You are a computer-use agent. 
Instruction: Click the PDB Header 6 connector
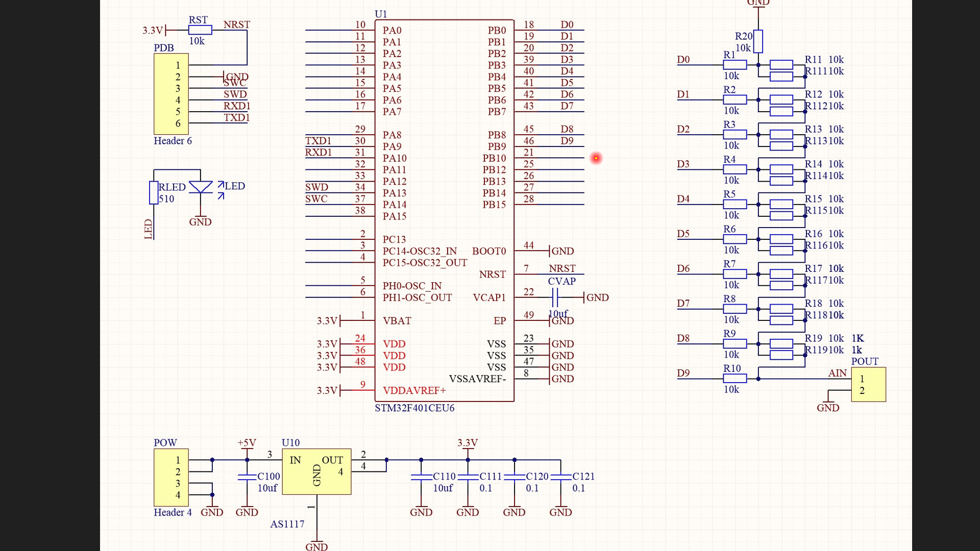point(171,94)
